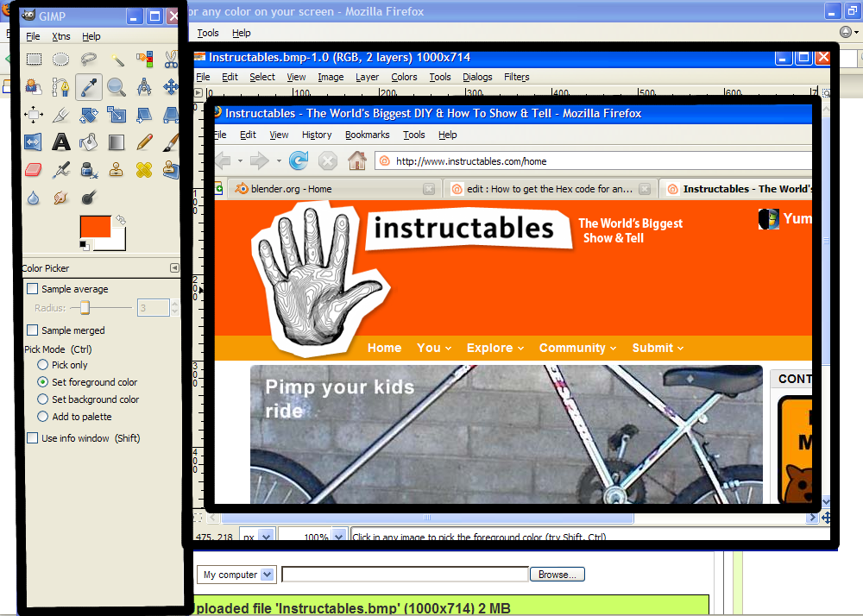Select the Heal bandage tool

[144, 170]
